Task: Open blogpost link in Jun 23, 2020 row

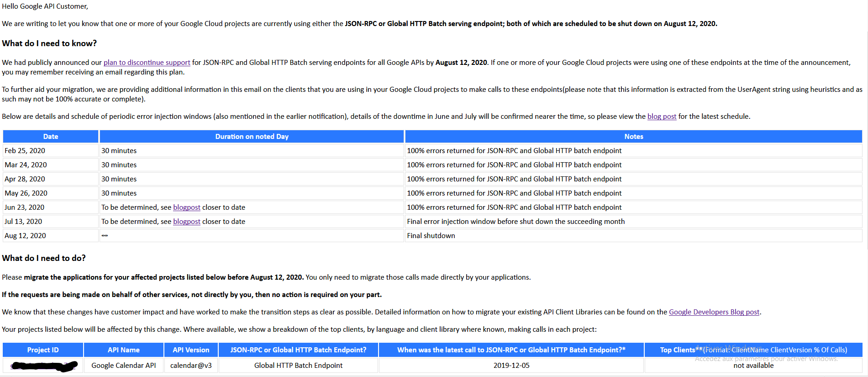Action: (x=187, y=207)
